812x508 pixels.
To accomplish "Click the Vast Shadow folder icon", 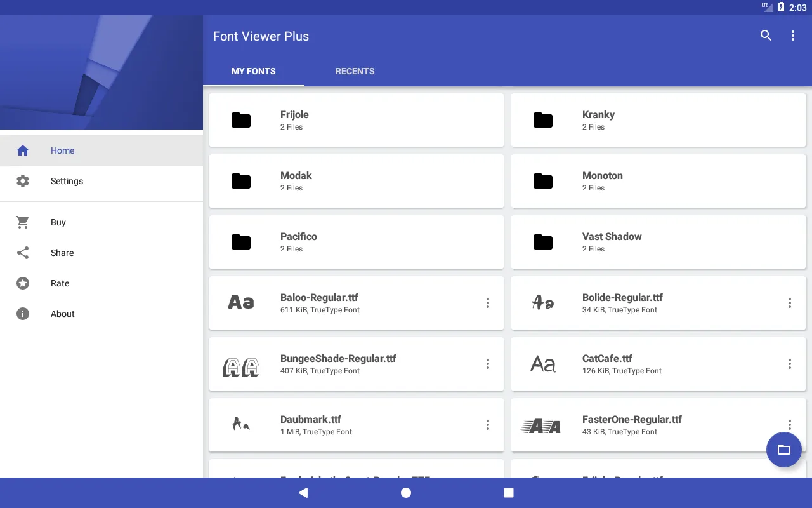I will 543,242.
